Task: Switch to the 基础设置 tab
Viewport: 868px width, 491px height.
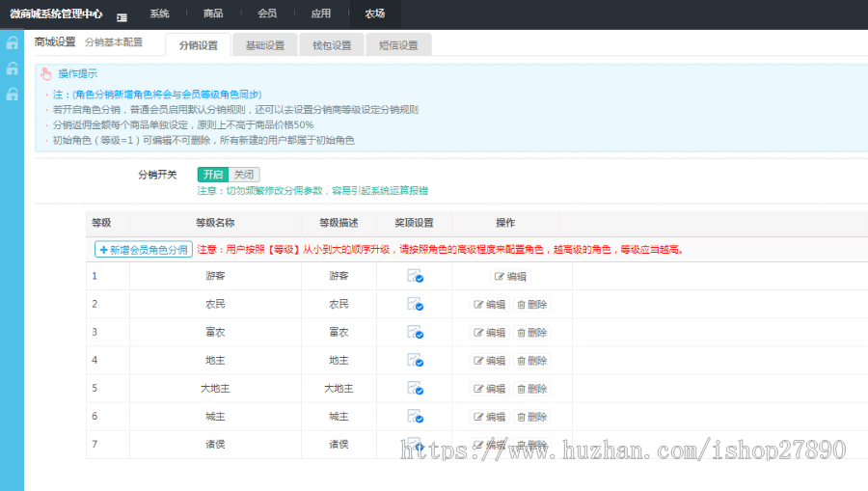Action: [264, 44]
